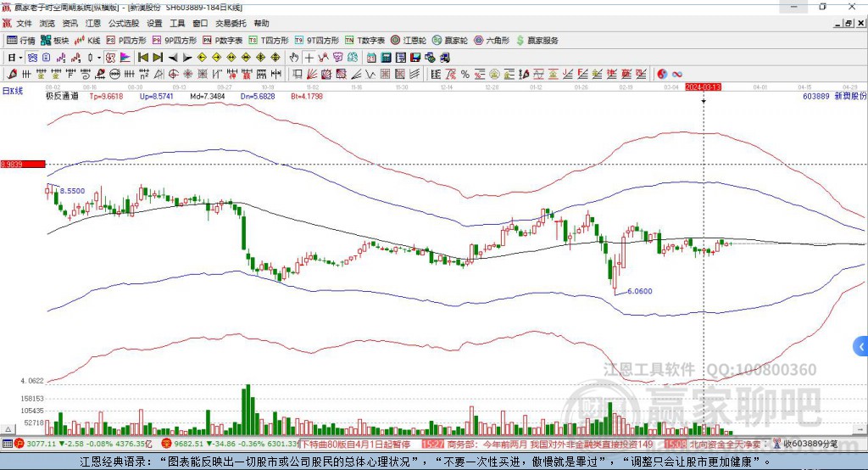The height and width of the screenshot is (470, 868).
Task: Click the stock code 603889
Action: click(816, 96)
